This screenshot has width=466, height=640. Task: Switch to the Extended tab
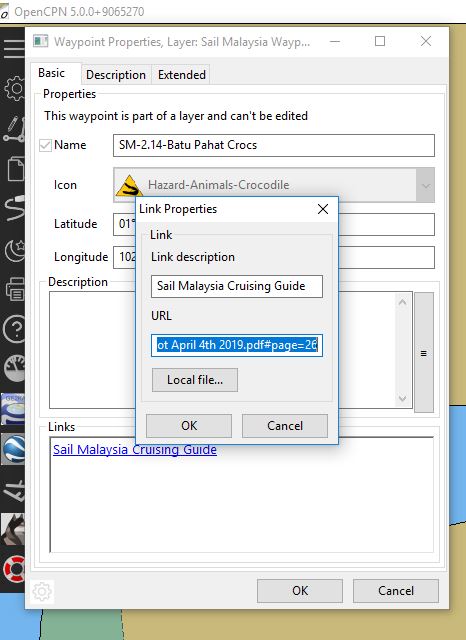point(182,75)
